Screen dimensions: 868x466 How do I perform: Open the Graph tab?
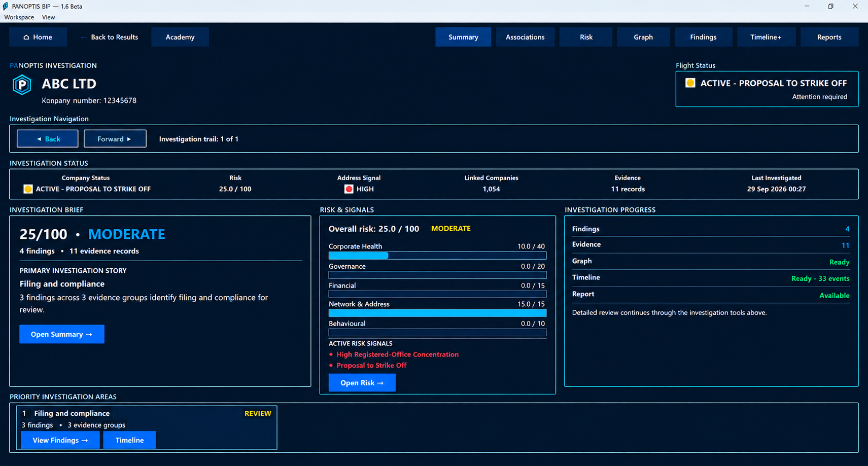coord(643,37)
